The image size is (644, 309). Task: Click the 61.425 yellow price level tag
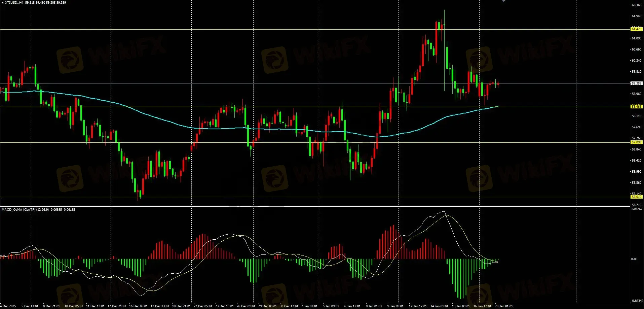[x=637, y=29]
